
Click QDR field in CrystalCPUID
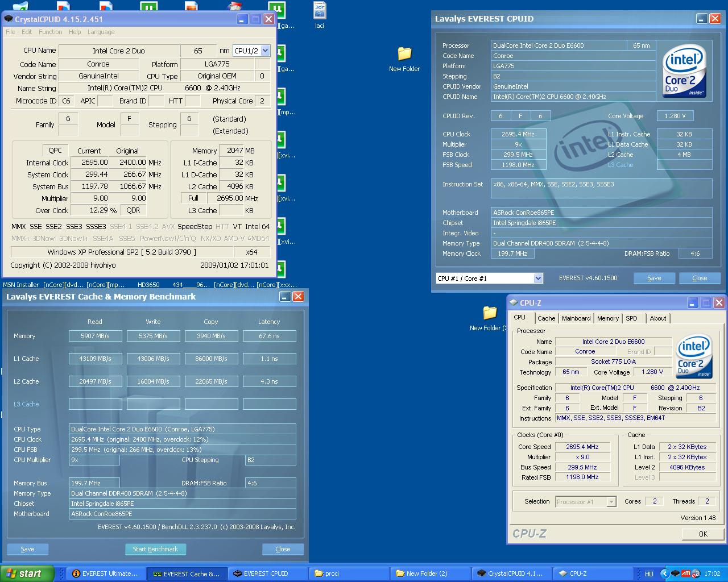(x=133, y=210)
